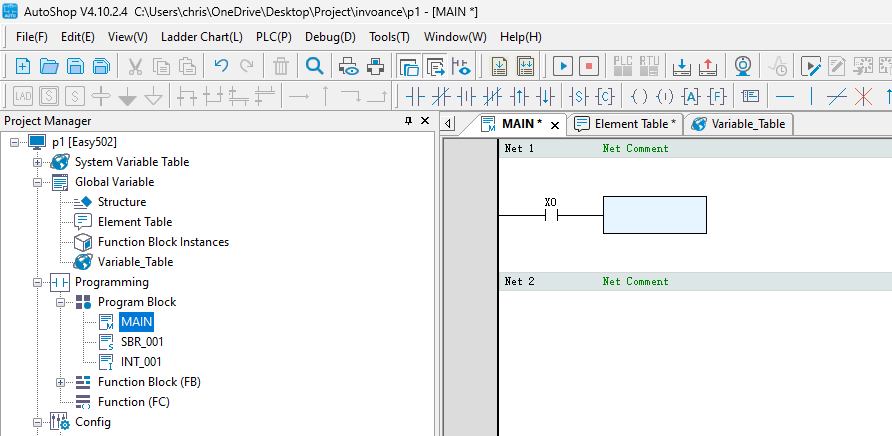Screen dimensions: 892x436
Task: Click the tab strip left-arrow button
Action: 448,124
